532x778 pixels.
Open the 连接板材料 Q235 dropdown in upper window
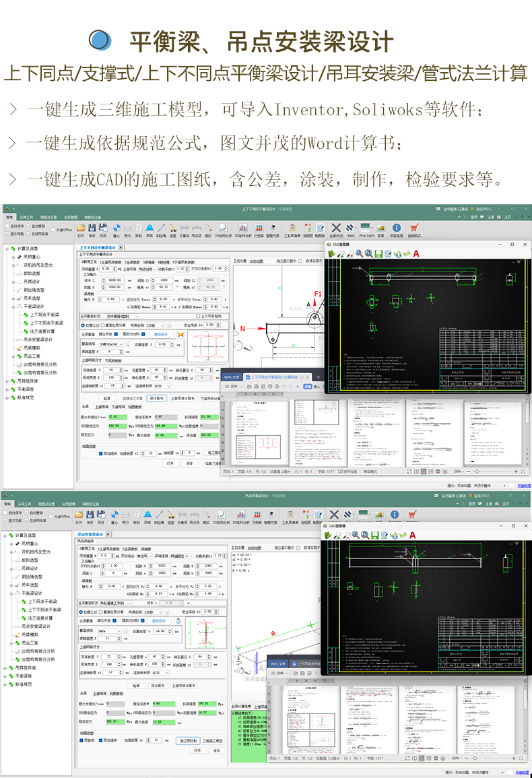coord(162,386)
